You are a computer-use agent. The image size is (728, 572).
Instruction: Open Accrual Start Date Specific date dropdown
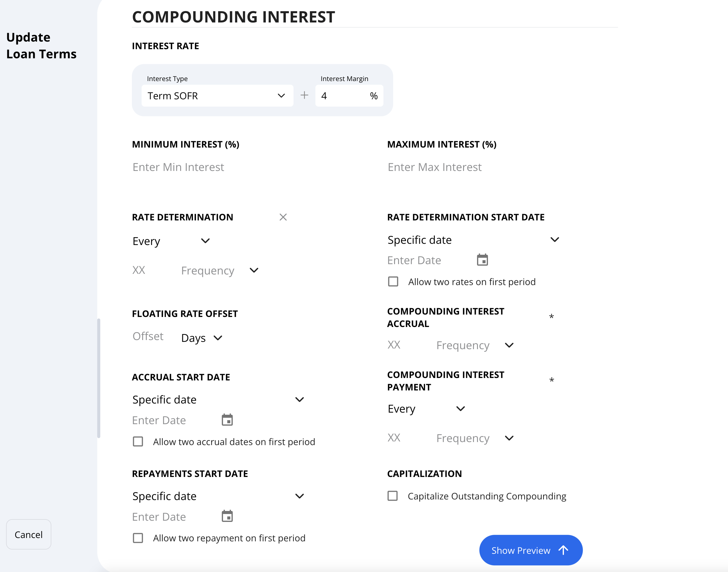tap(218, 400)
